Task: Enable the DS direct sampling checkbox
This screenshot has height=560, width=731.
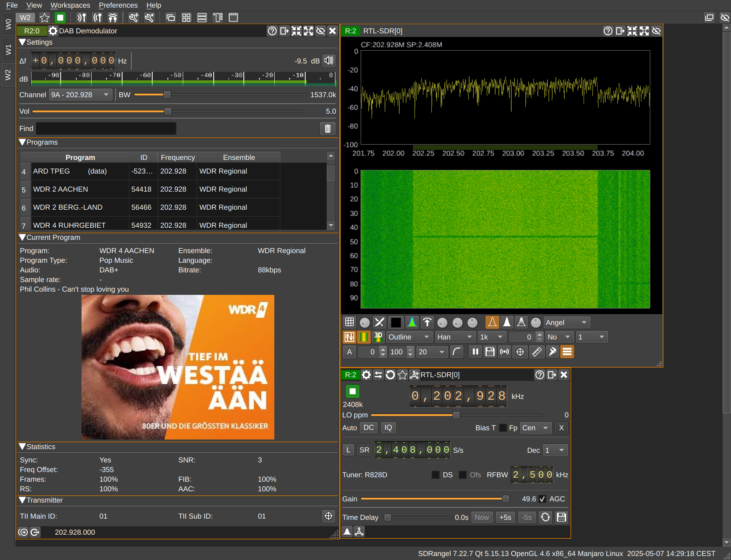Action: [435, 475]
